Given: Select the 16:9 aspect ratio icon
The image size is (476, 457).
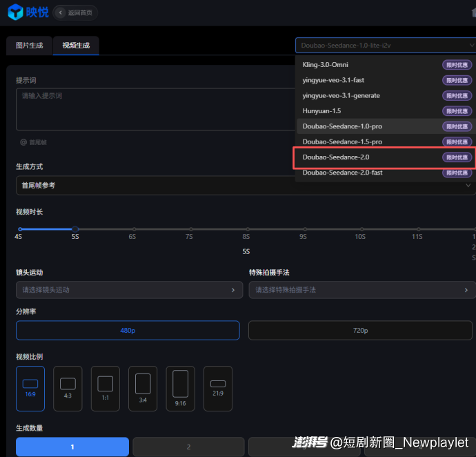Looking at the screenshot, I should [x=30, y=383].
